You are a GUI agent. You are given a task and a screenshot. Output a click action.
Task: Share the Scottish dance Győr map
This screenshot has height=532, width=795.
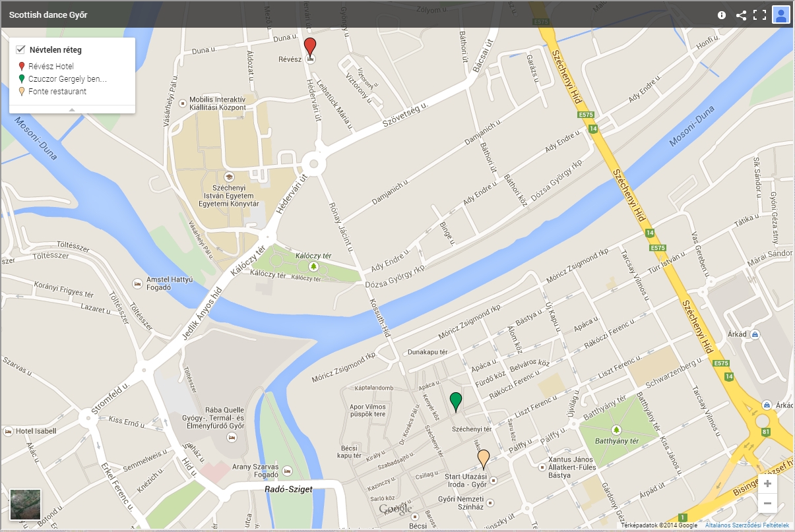(x=741, y=15)
